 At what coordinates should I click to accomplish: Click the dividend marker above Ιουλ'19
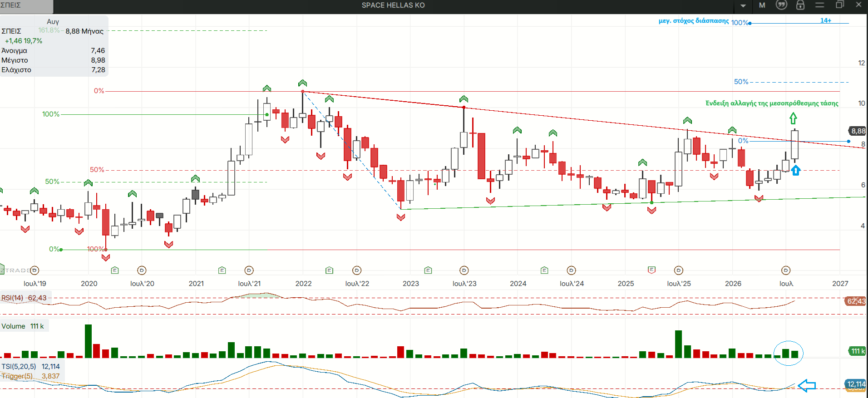(35, 270)
